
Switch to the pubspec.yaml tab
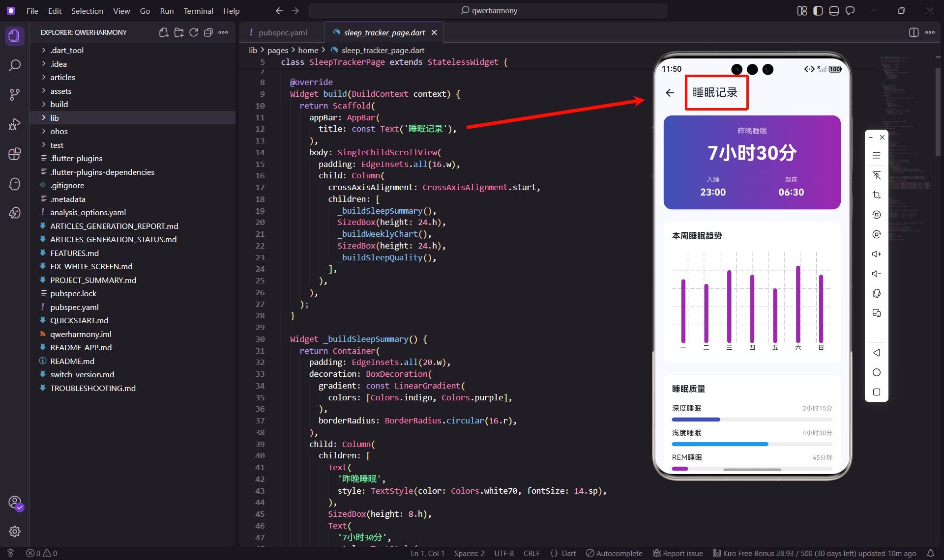(x=282, y=32)
